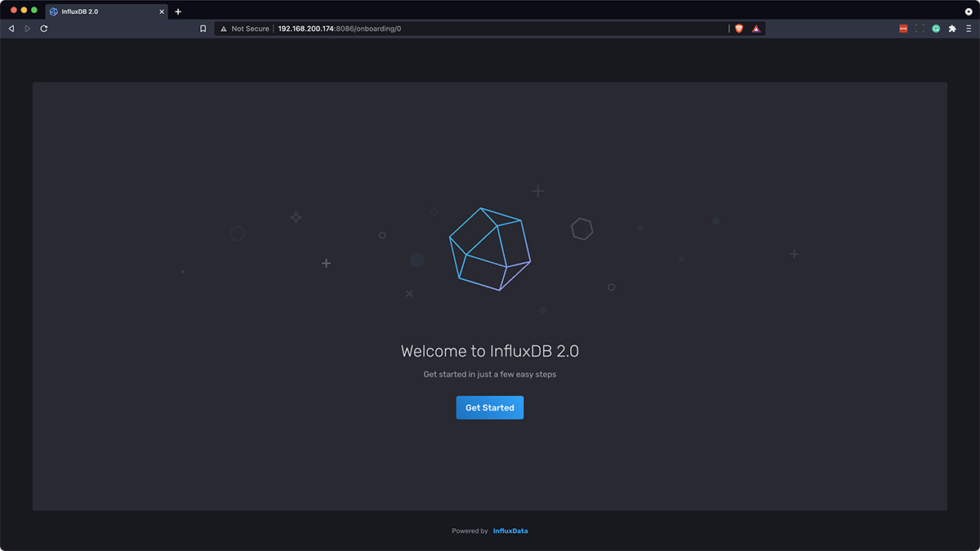This screenshot has height=551, width=980.
Task: Click the Not Secure warning indicator
Action: 244,29
